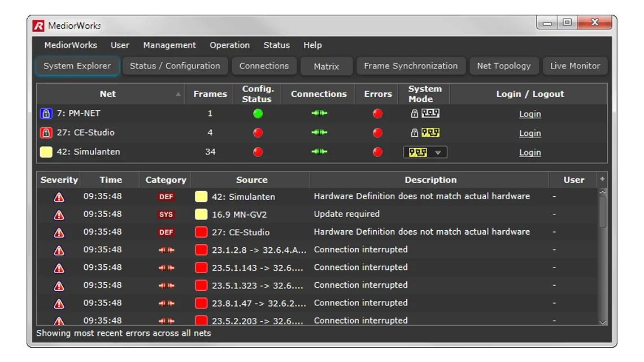Click the warning triangle beside Update required

click(59, 215)
